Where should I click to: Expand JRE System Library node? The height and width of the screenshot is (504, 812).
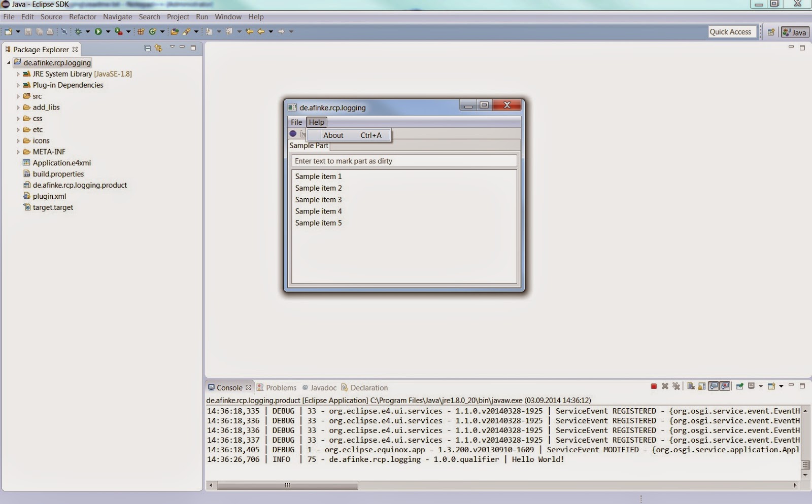click(x=18, y=74)
